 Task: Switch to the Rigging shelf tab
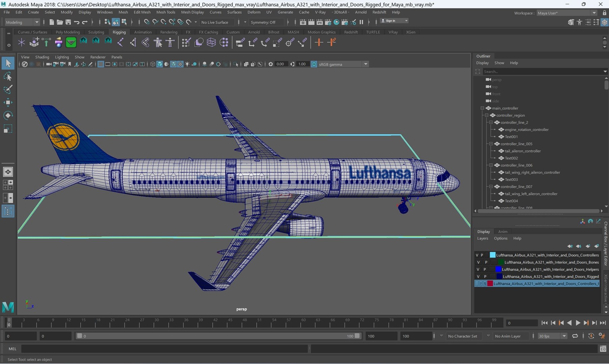[x=119, y=32]
